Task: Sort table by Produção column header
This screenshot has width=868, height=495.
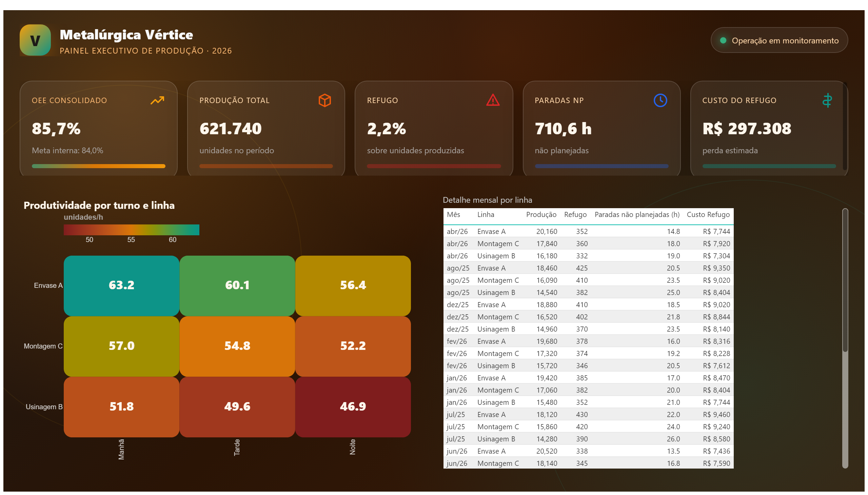Action: [x=541, y=215]
